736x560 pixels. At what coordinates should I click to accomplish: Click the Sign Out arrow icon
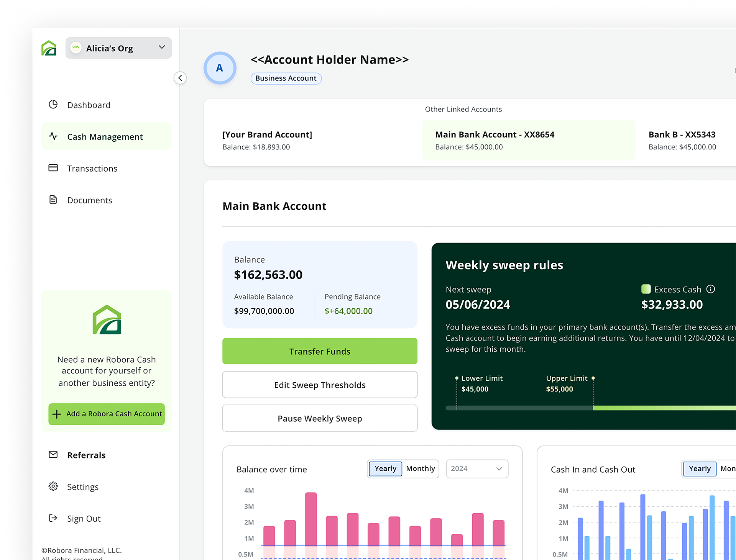(x=53, y=518)
